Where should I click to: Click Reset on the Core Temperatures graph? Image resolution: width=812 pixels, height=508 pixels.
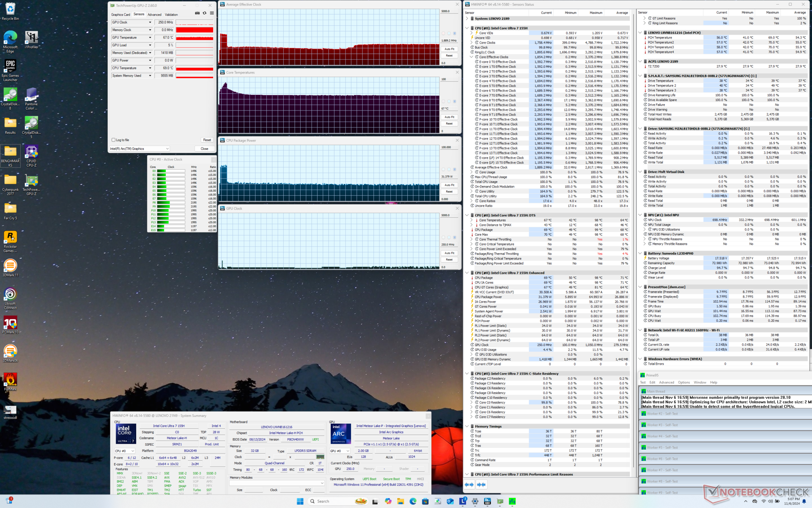[x=449, y=124]
